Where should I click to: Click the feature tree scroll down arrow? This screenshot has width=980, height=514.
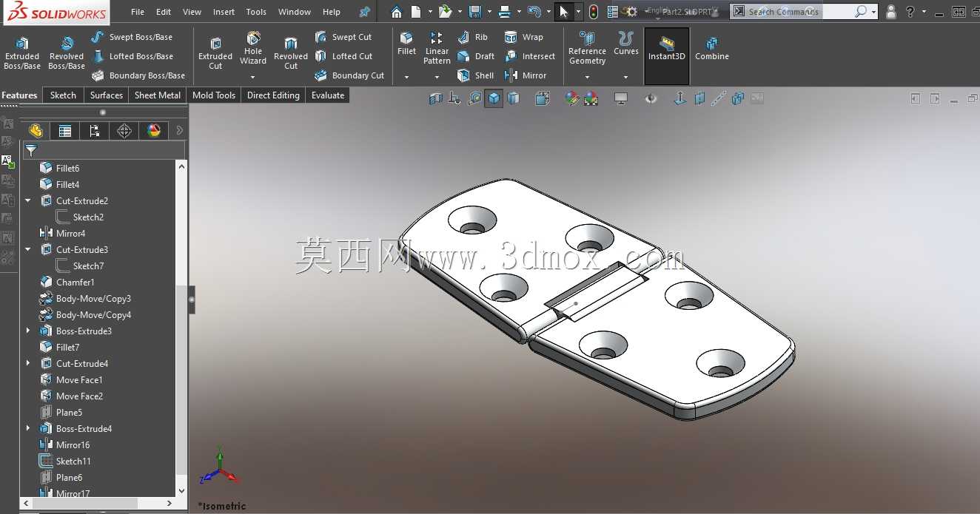(182, 490)
